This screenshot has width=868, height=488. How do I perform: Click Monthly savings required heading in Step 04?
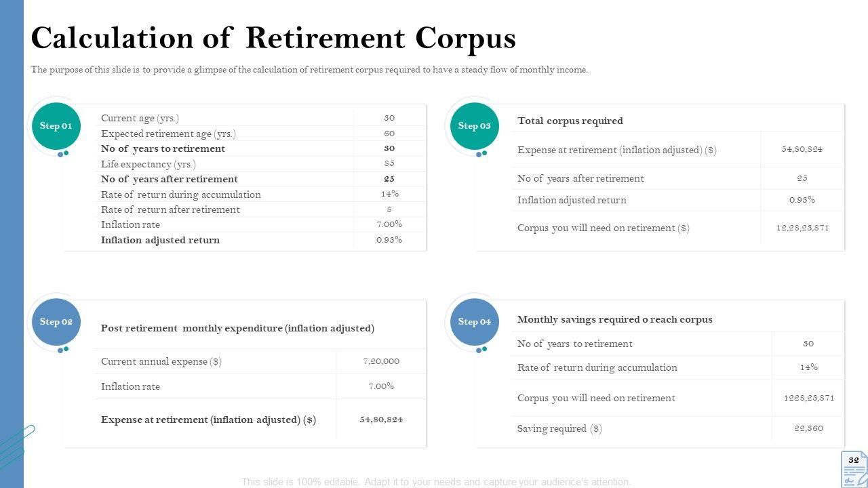click(614, 319)
